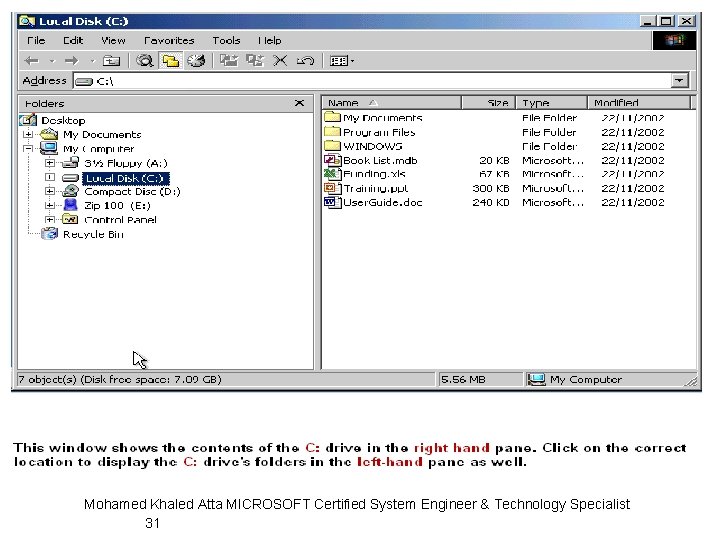Click the title bar explorer icon
Screen dimensions: 720x540
(27, 21)
